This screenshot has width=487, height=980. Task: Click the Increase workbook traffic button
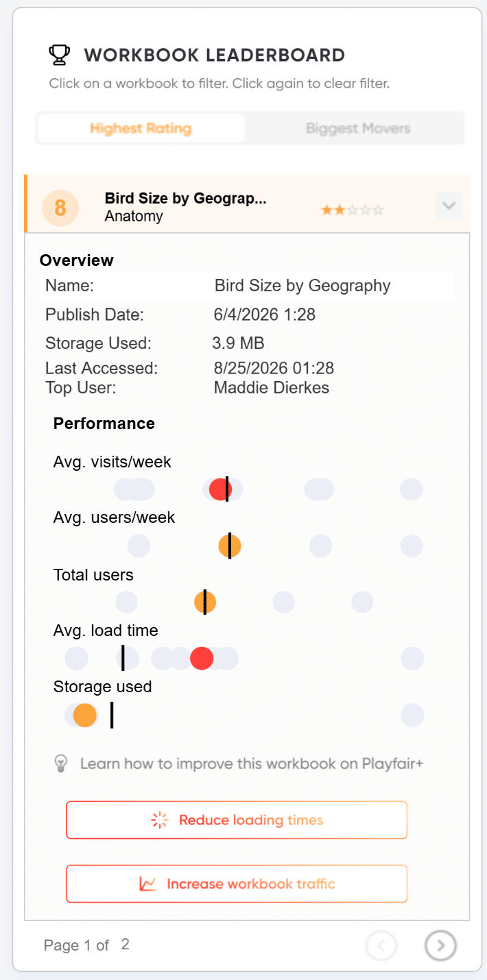(237, 884)
